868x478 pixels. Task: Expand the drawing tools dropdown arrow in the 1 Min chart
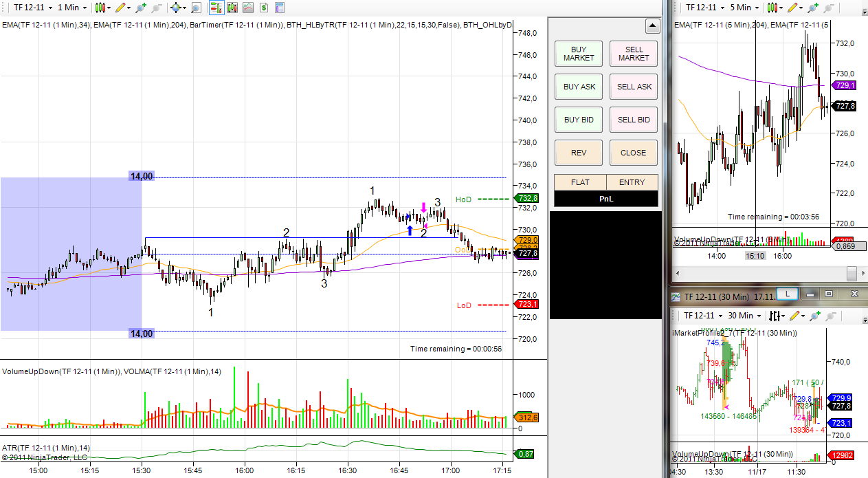129,8
